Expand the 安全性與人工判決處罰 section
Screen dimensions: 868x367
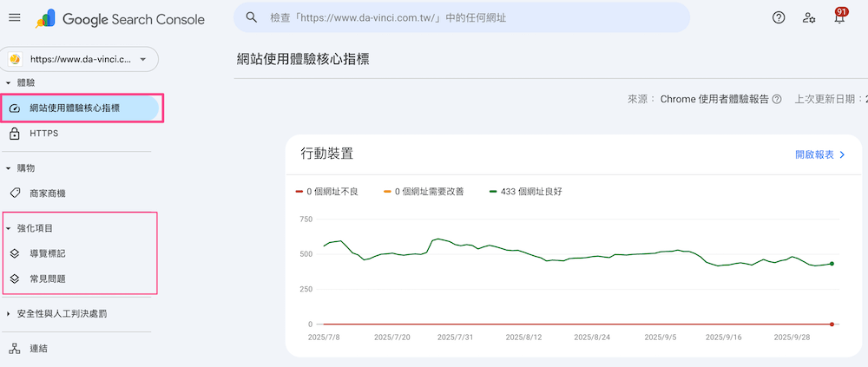point(9,313)
